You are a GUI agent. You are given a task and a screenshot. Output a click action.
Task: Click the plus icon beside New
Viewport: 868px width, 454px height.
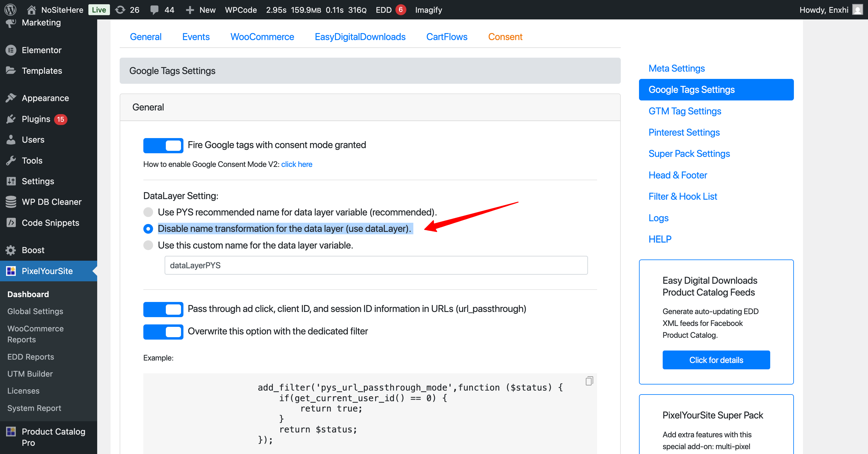coord(190,10)
